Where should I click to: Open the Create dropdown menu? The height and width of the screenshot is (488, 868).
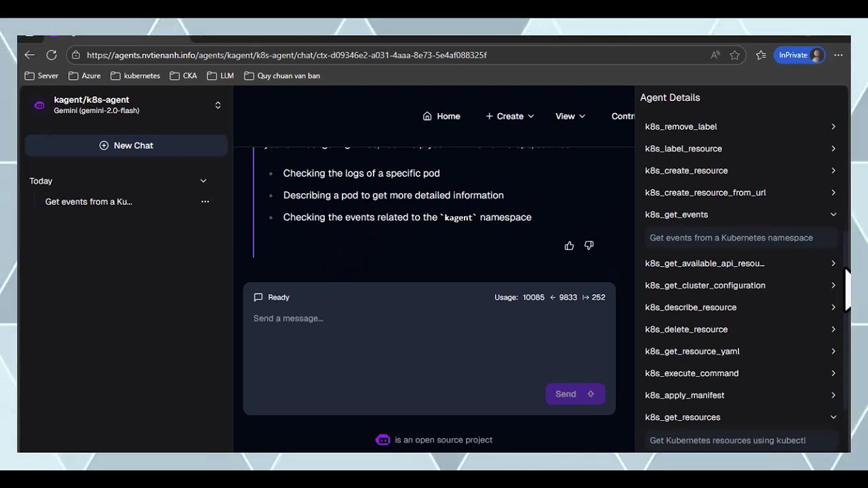510,117
